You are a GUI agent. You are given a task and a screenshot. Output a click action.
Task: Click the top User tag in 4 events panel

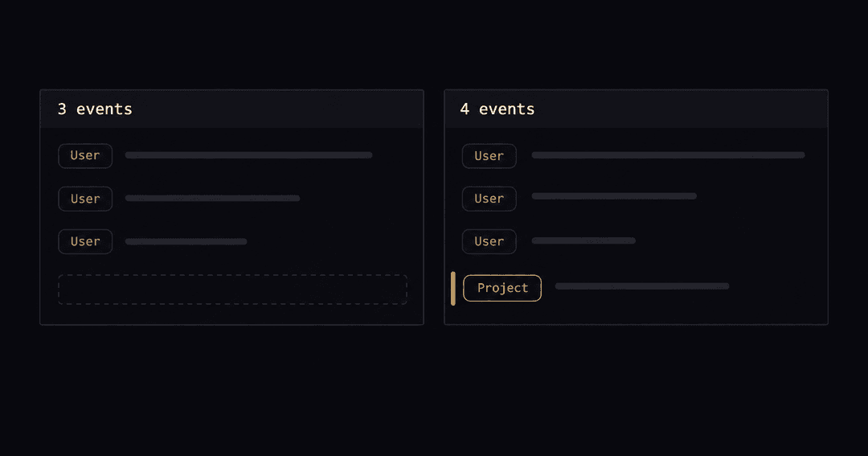[489, 156]
